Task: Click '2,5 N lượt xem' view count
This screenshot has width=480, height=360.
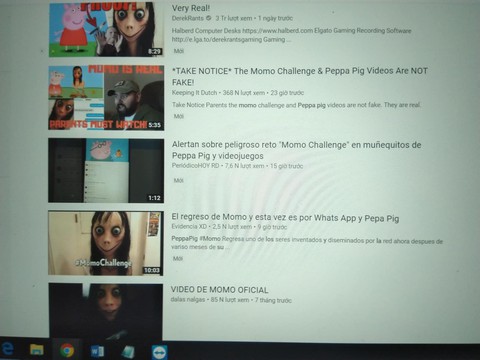Action: [232, 227]
